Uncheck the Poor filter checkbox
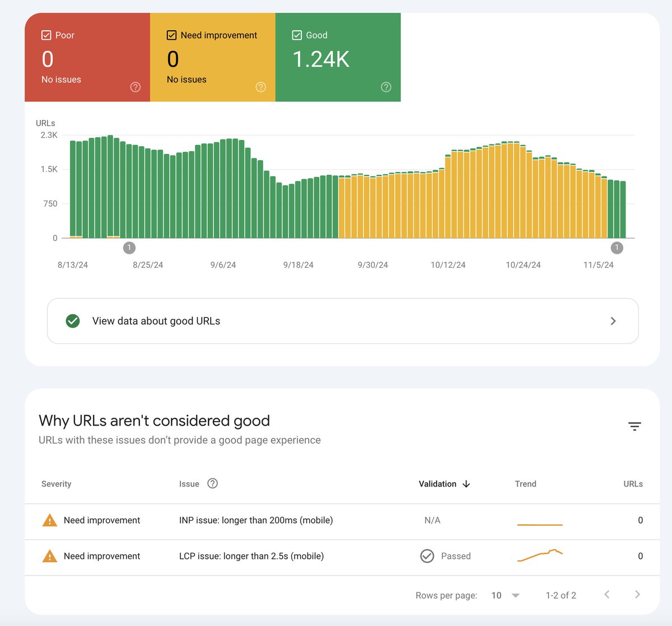The height and width of the screenshot is (626, 672). tap(46, 35)
